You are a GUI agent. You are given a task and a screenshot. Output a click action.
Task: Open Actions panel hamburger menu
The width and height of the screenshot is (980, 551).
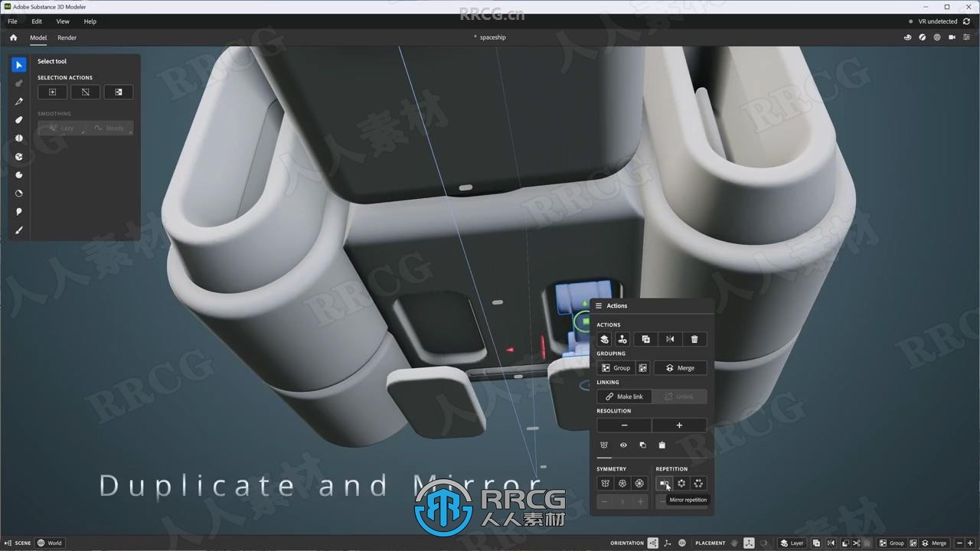[x=599, y=306]
